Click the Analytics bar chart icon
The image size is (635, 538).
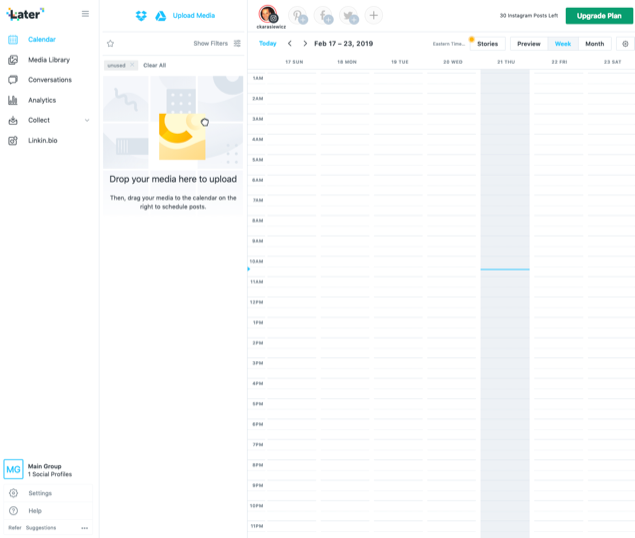click(13, 100)
